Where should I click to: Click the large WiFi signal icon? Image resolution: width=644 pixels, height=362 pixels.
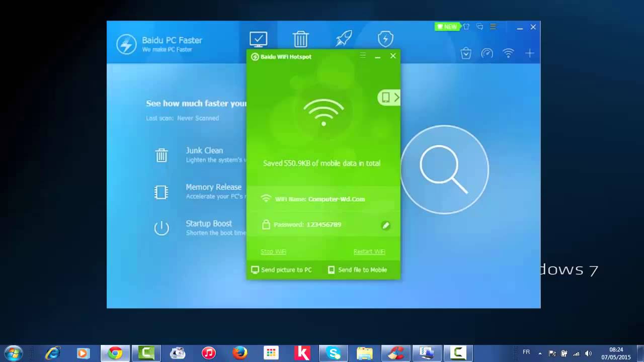pyautogui.click(x=324, y=112)
